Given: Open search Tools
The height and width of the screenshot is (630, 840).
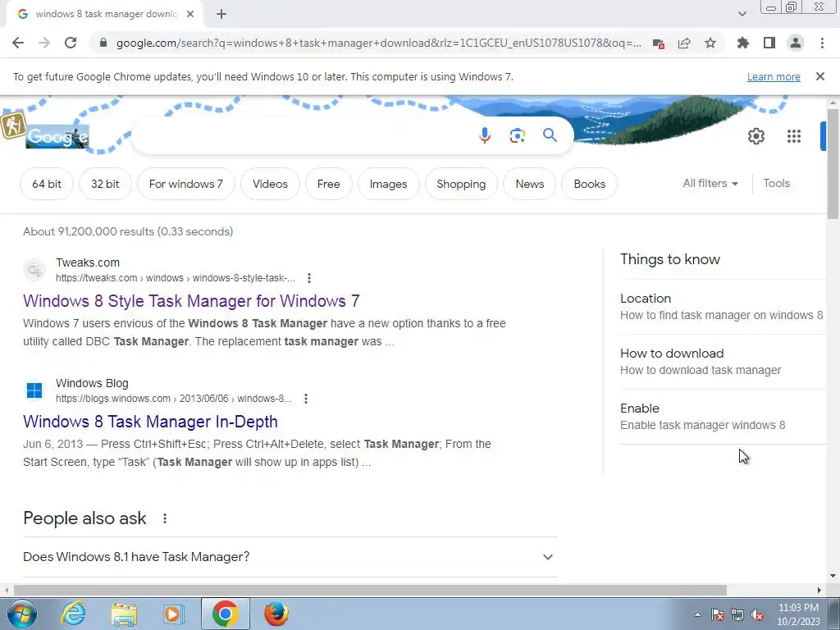Looking at the screenshot, I should coord(776,183).
